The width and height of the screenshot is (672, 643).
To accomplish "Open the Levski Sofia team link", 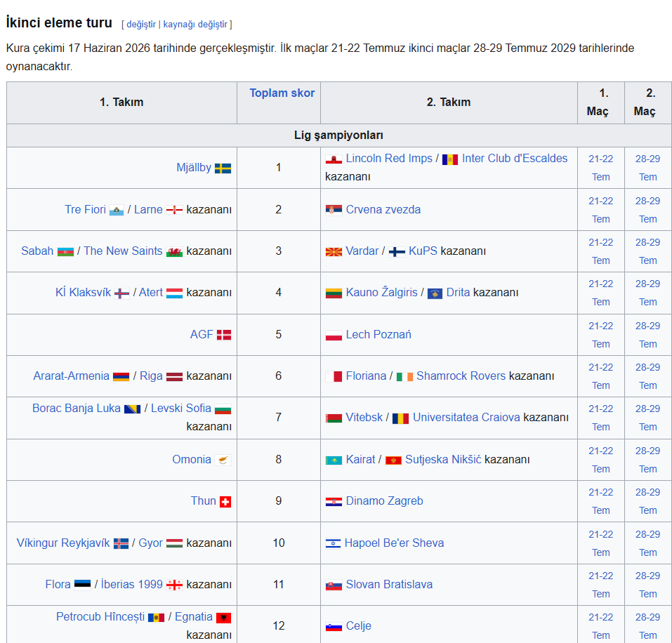I will [x=181, y=409].
